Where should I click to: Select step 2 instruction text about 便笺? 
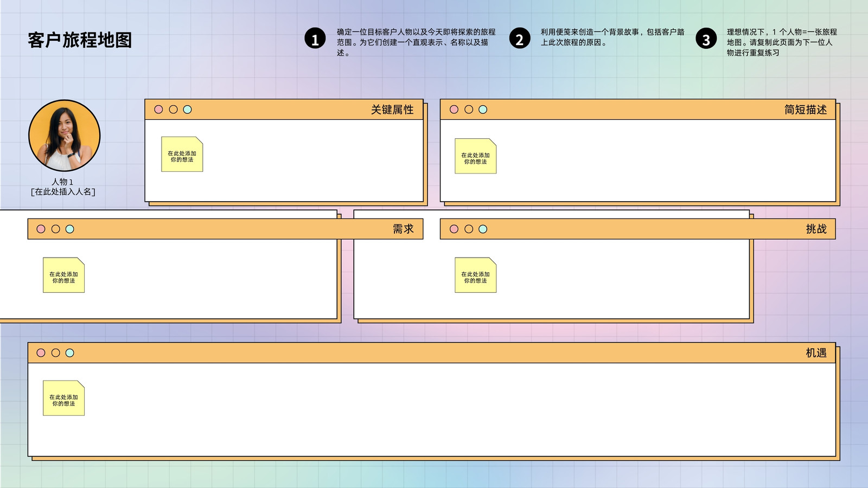[612, 37]
